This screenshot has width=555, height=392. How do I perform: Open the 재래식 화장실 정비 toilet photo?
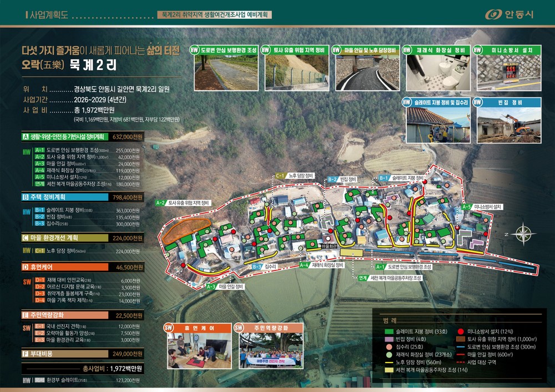(x=438, y=73)
